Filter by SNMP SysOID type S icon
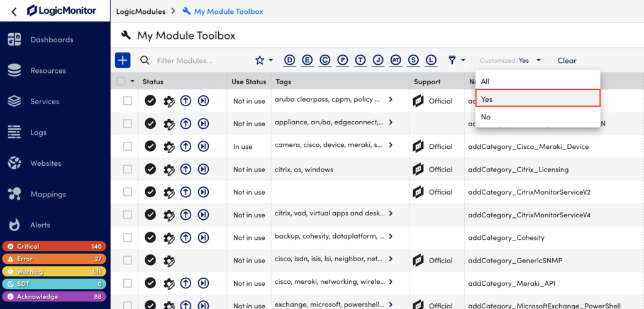The width and height of the screenshot is (644, 309). coord(413,60)
